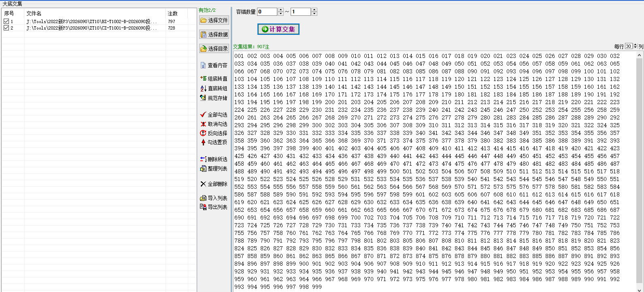Click the 797 count cell
The height and width of the screenshot is (292, 644).
click(172, 21)
